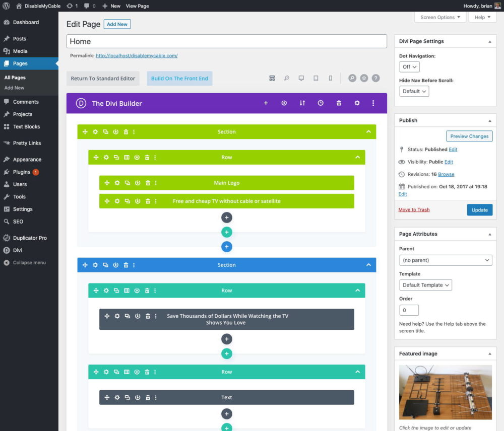Open the Dot Navigation dropdown

coord(409,67)
